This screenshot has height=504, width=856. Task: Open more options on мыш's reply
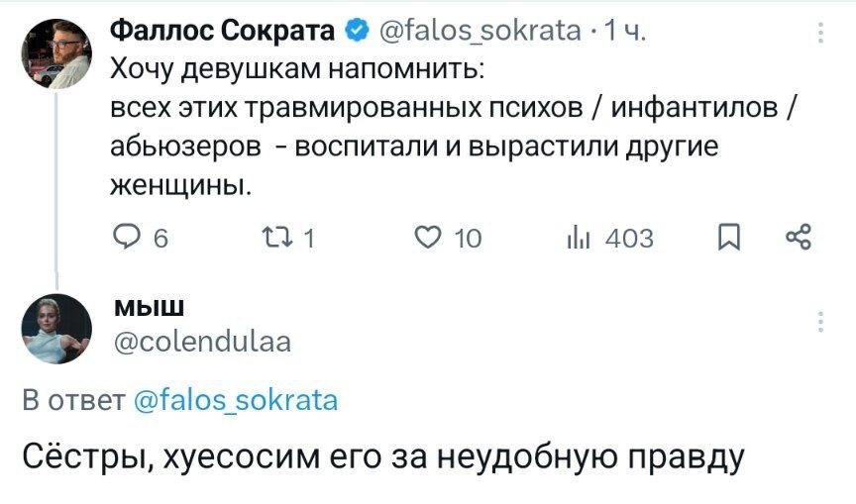(820, 322)
